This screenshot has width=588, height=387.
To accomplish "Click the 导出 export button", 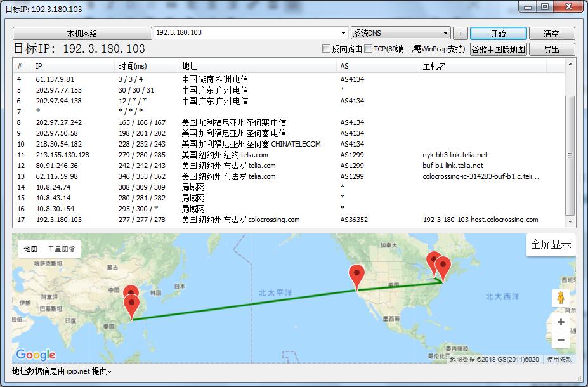I will pos(551,49).
